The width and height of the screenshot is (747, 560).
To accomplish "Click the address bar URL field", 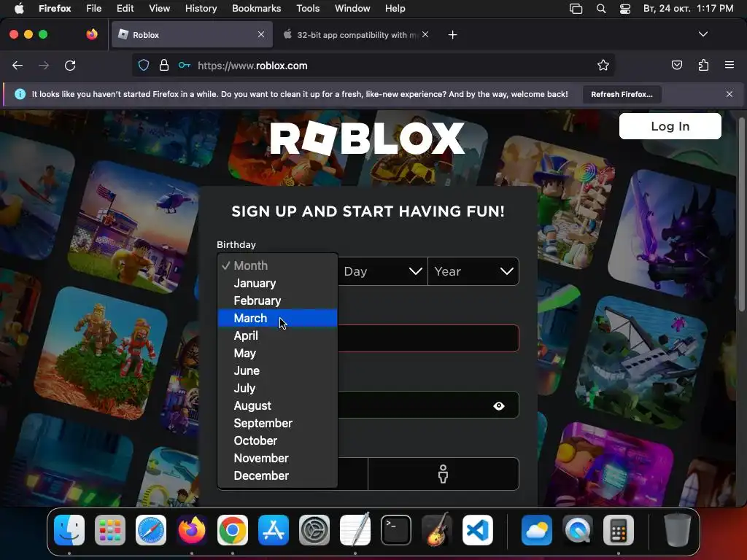I will (371, 65).
